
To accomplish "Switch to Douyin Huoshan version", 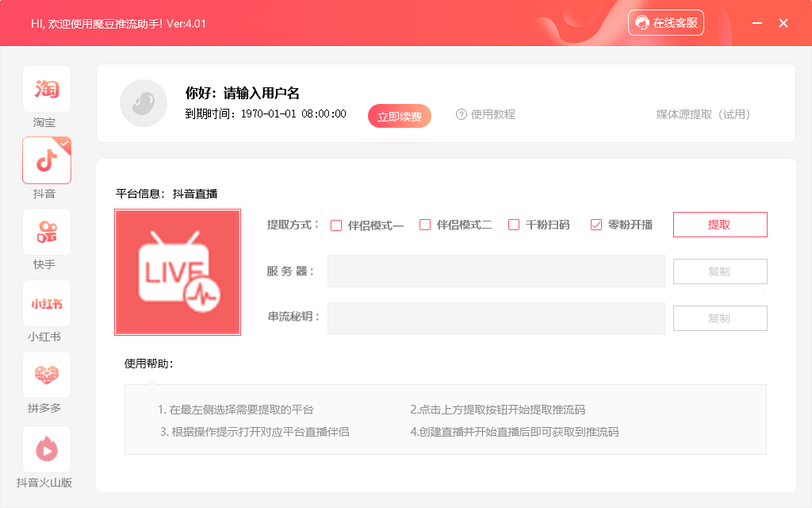I will [x=46, y=446].
